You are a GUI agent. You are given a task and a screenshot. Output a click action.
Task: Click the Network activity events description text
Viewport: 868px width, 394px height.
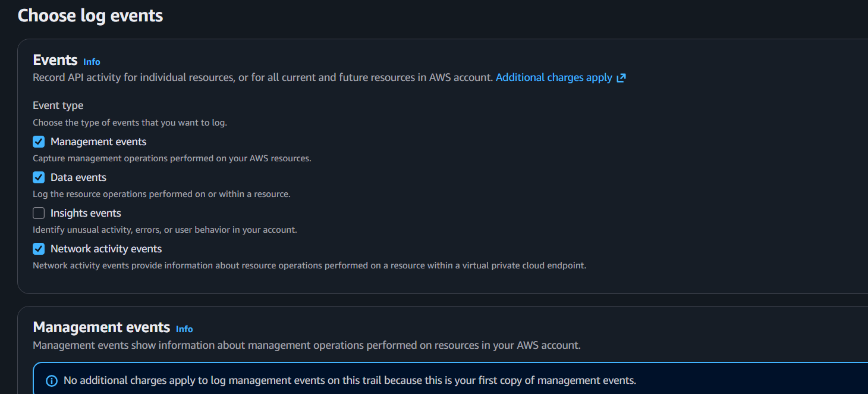point(310,265)
